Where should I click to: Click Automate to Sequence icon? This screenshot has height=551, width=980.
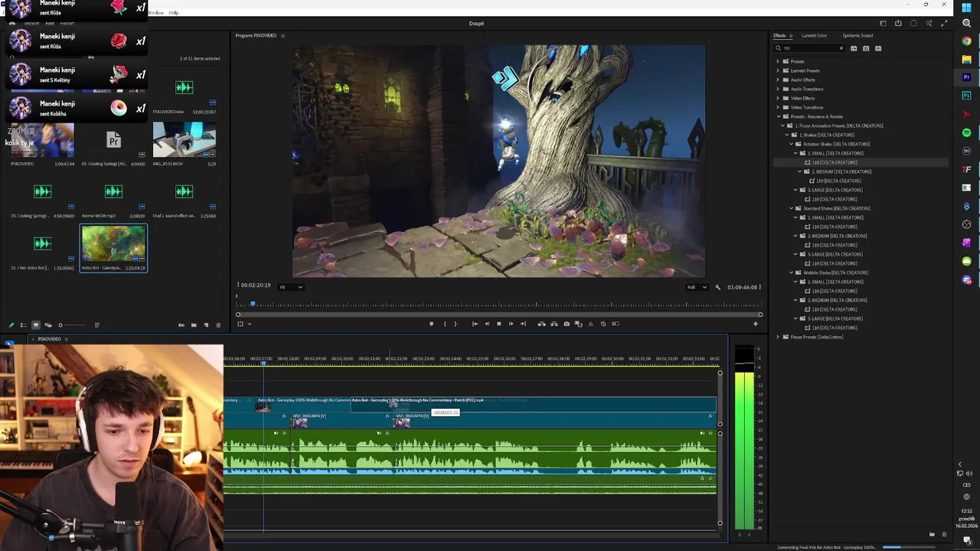point(181,325)
